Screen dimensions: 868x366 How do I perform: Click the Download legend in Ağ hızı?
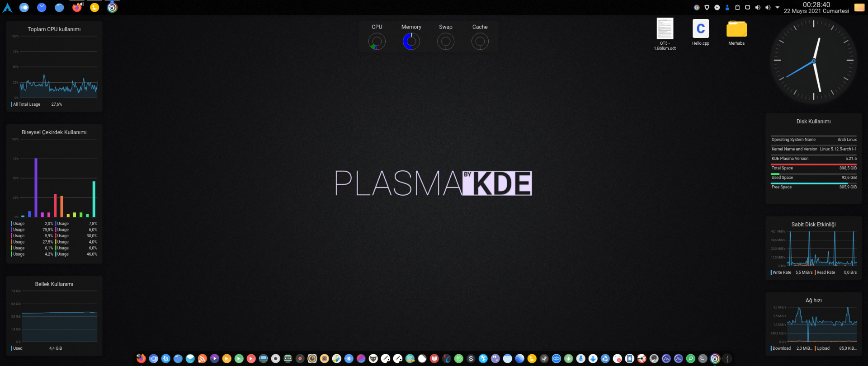(x=792, y=348)
